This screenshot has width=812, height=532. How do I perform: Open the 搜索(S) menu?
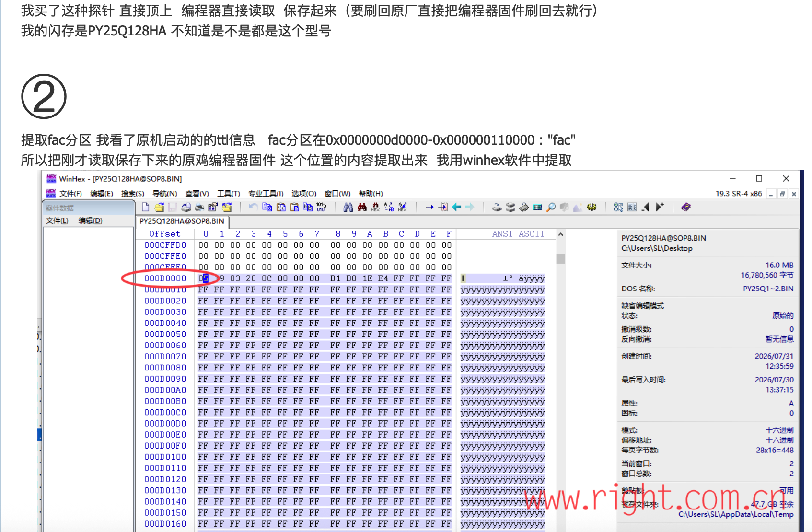pos(133,194)
